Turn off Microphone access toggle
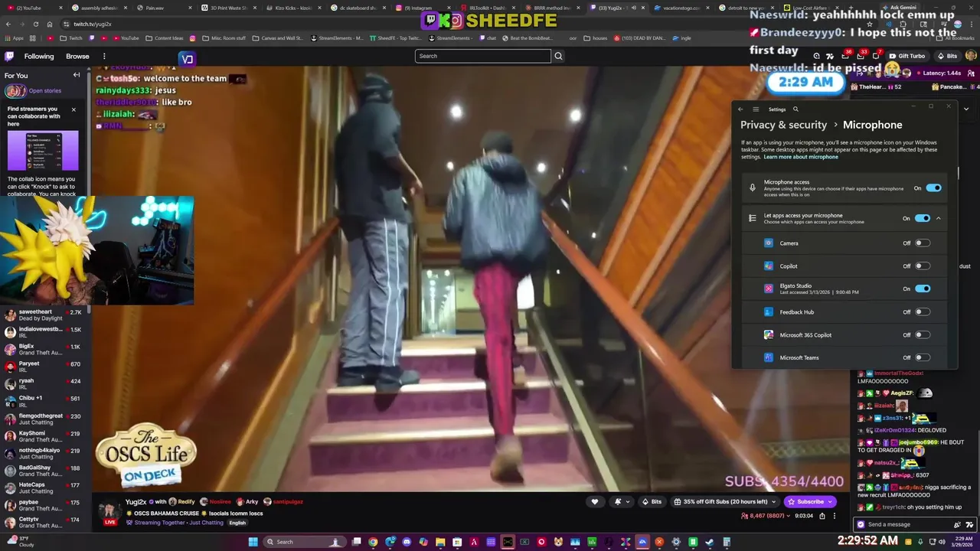 (933, 188)
